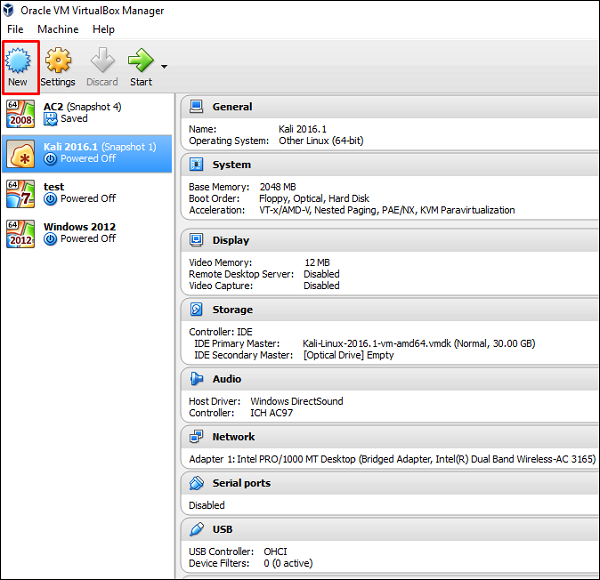Click the System section chip icon

coord(196,165)
